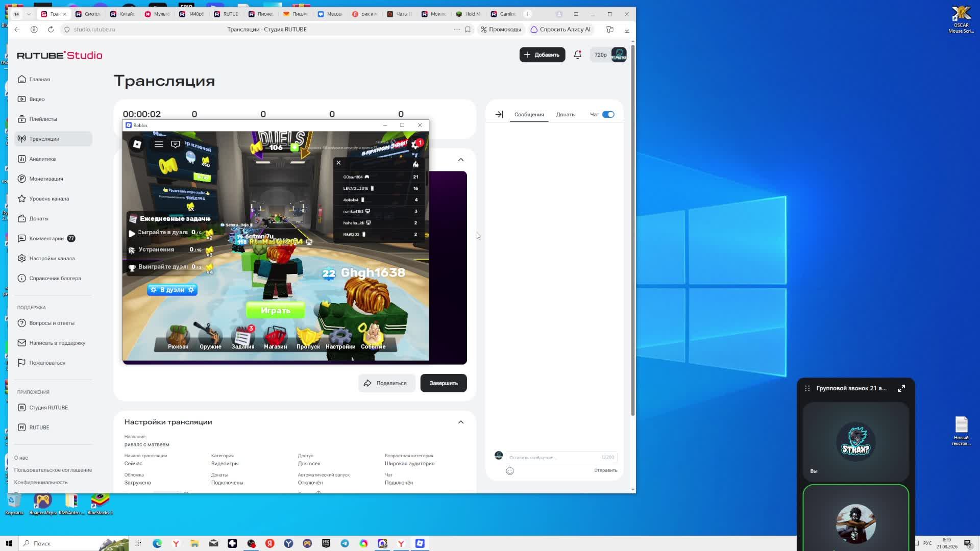Collapse the stream preview section
This screenshot has height=551, width=980.
461,160
